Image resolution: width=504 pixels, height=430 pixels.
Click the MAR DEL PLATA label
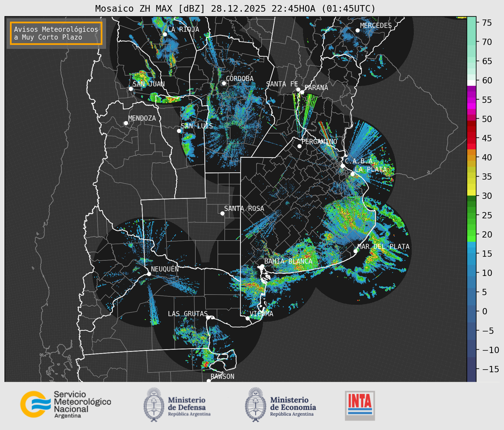(x=383, y=246)
